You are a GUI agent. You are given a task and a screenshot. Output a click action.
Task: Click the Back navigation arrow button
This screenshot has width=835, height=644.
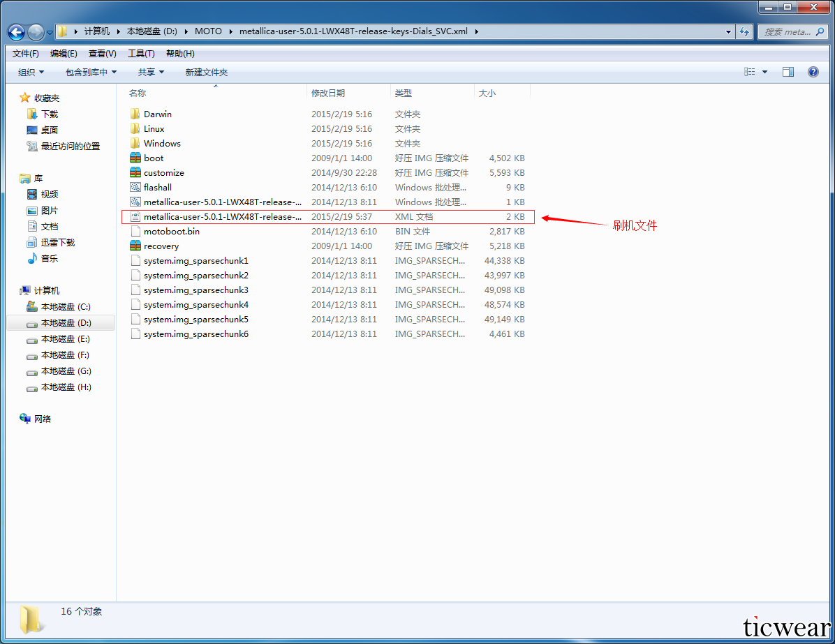pyautogui.click(x=16, y=32)
